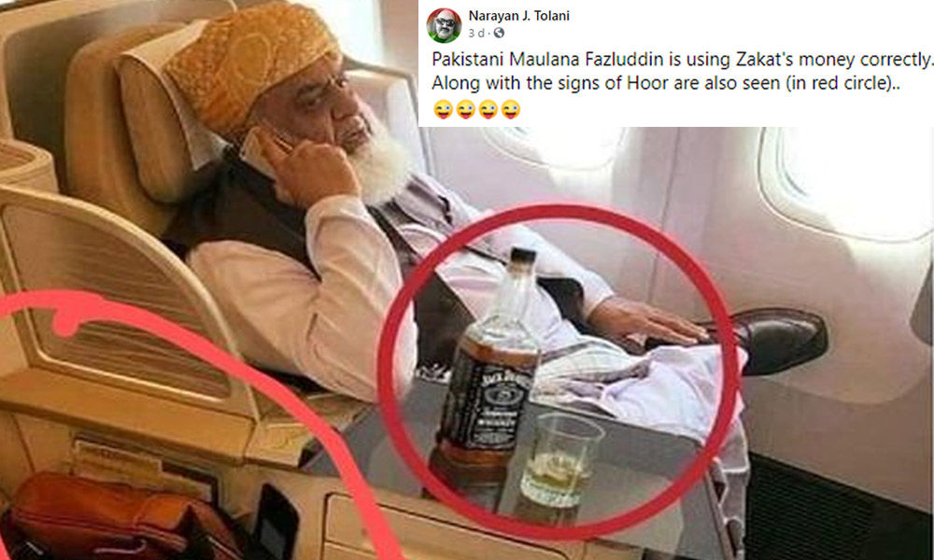The width and height of the screenshot is (934, 560).
Task: Click the second emoji in the row
Action: click(x=466, y=109)
